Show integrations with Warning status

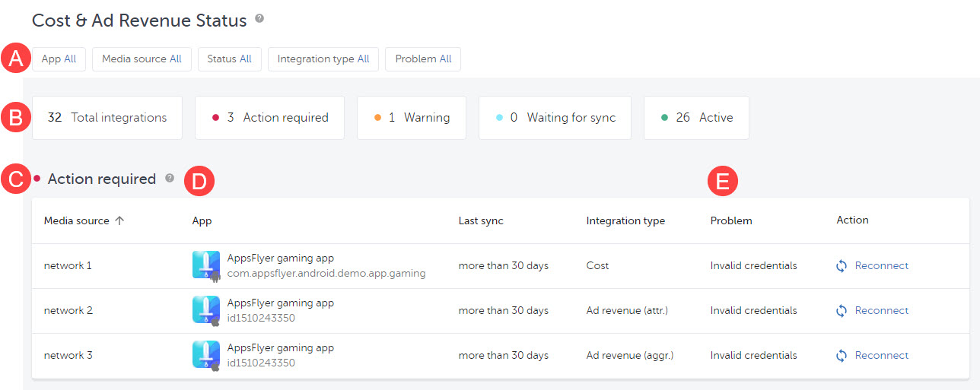coord(411,118)
